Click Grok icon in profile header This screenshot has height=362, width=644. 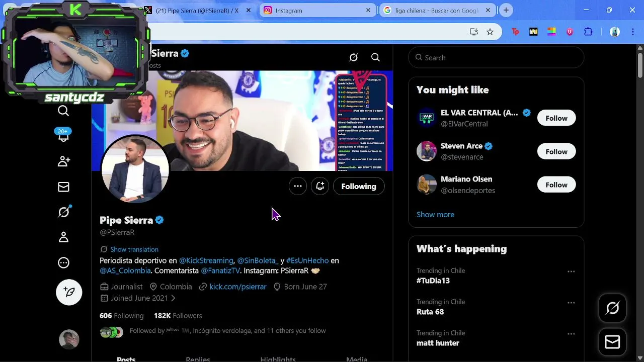(x=354, y=57)
